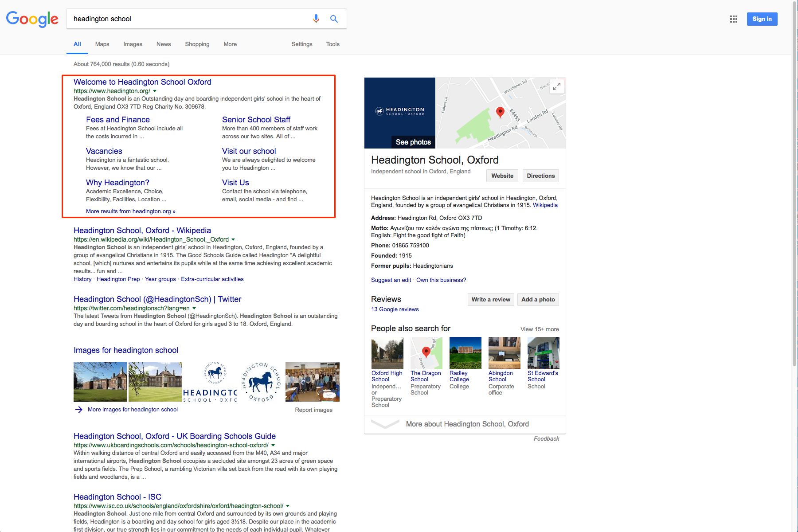
Task: Open the More search categories menu
Action: pyautogui.click(x=230, y=44)
